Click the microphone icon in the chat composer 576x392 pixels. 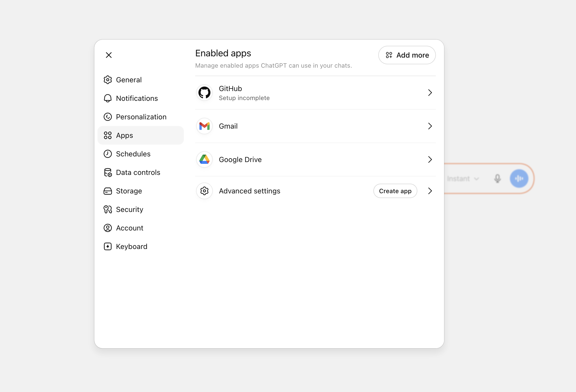(498, 179)
